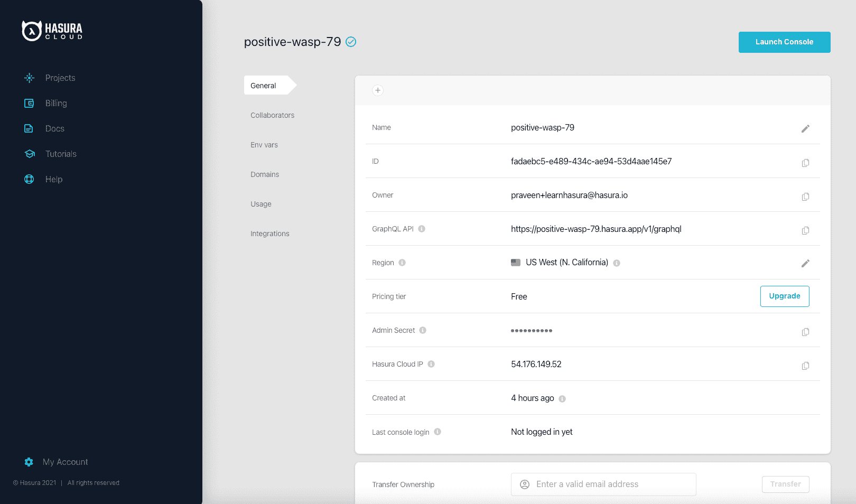The height and width of the screenshot is (504, 856).
Task: Click the Billing sidebar icon
Action: (29, 103)
